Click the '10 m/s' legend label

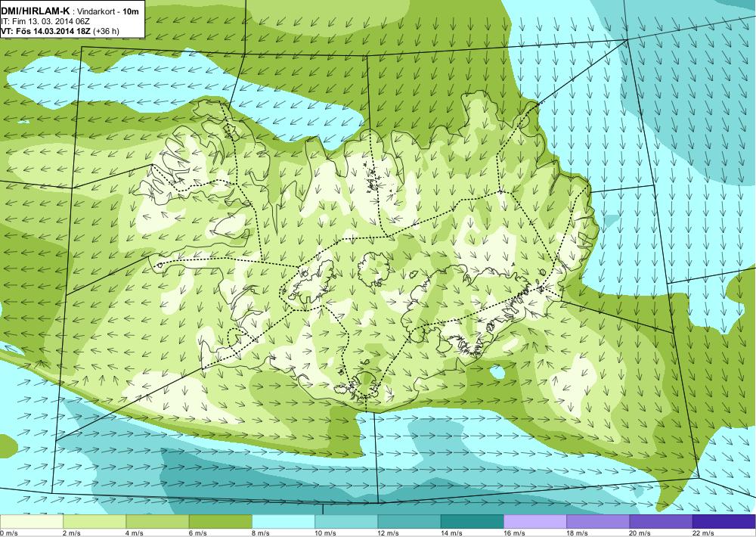click(x=325, y=533)
